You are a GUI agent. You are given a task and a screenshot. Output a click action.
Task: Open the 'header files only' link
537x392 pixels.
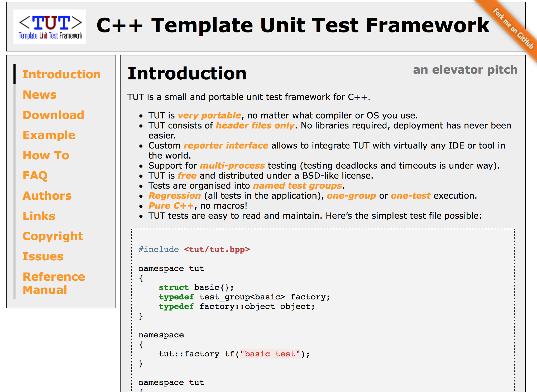255,125
